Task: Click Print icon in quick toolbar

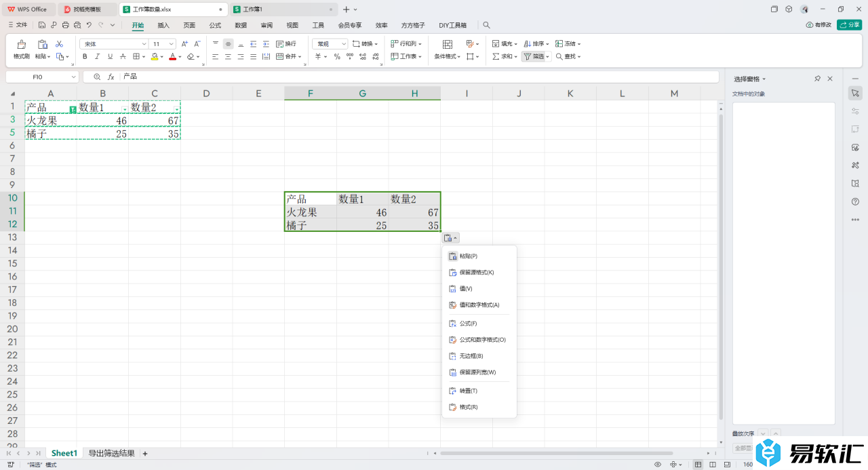Action: click(65, 25)
